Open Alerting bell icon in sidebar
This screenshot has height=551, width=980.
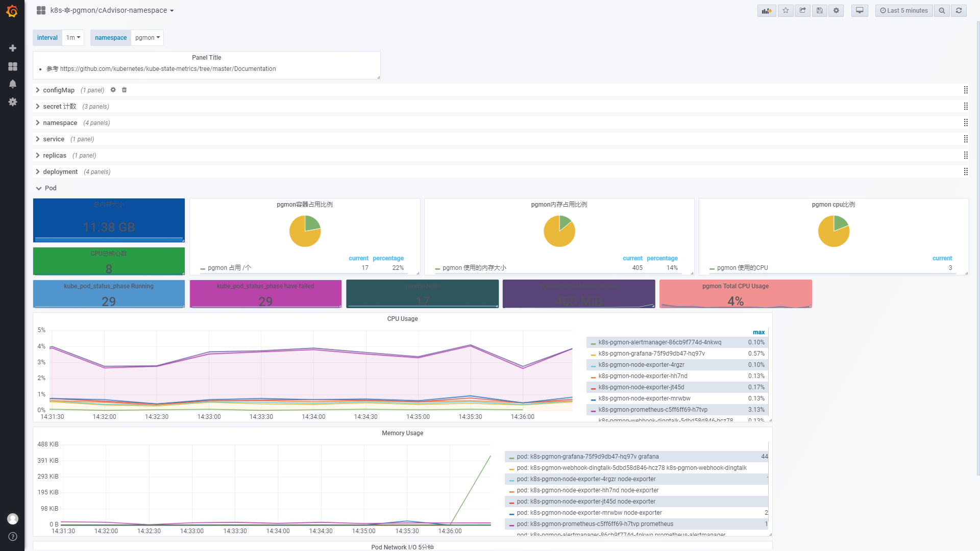13,84
